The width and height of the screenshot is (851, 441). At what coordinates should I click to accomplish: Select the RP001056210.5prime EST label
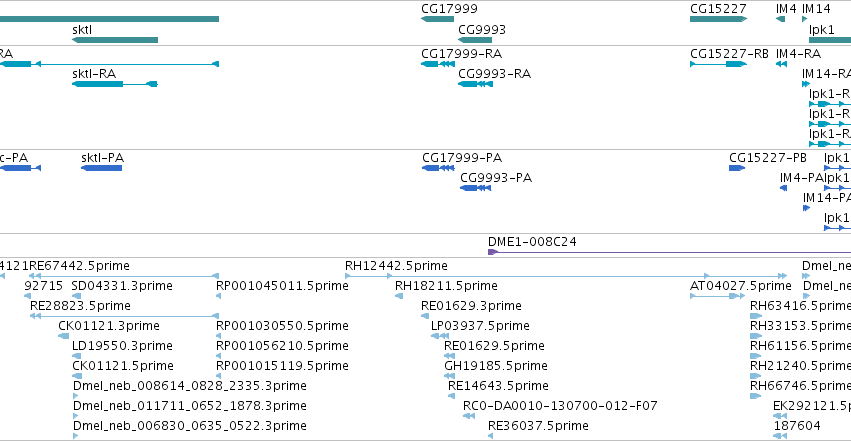point(282,346)
